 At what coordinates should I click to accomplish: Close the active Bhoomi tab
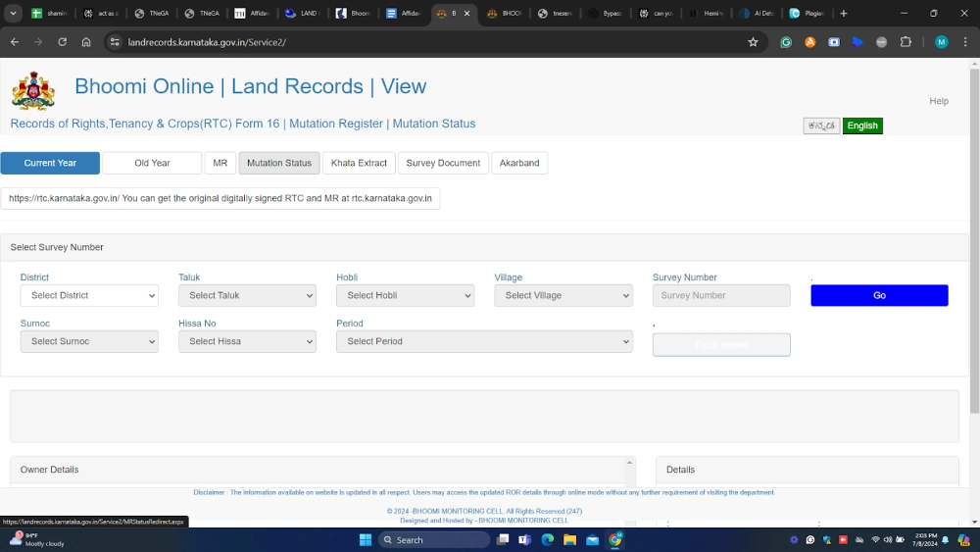466,13
